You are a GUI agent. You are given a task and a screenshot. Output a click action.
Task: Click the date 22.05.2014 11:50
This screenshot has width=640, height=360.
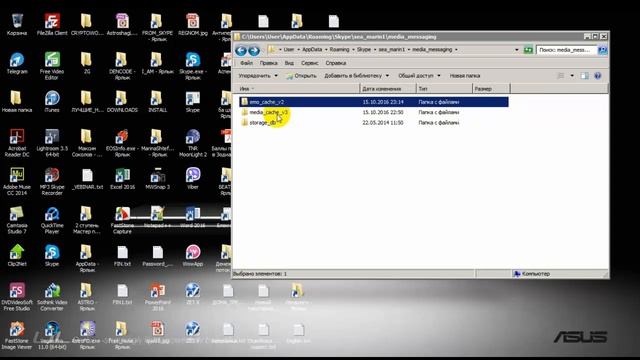click(383, 122)
